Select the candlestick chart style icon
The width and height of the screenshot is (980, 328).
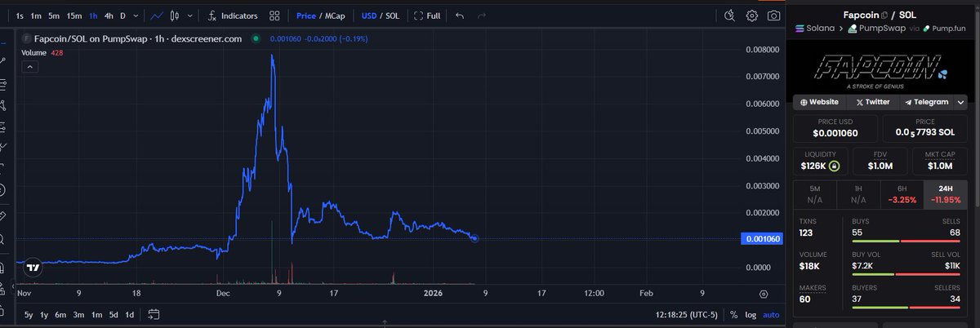tap(175, 16)
